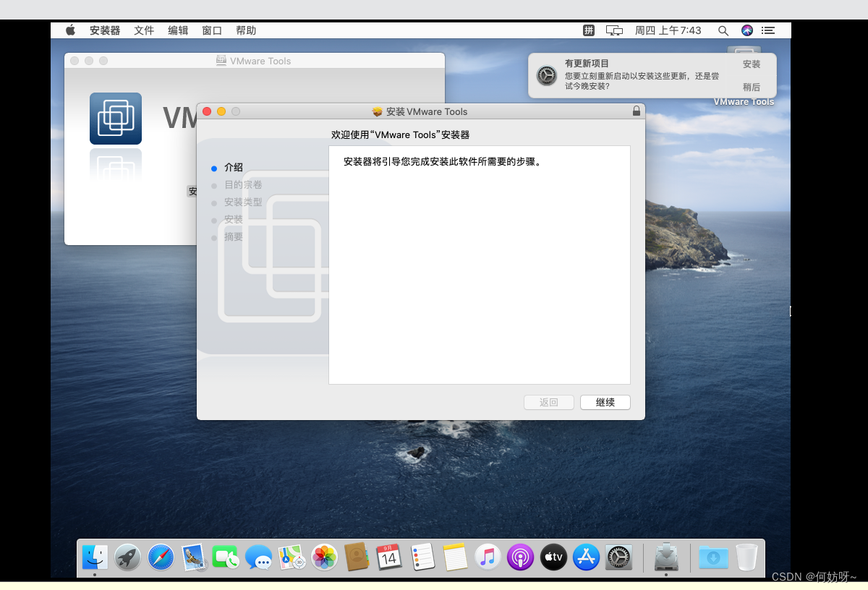Click the Pinyin input method icon
The width and height of the screenshot is (868, 590).
tap(589, 30)
